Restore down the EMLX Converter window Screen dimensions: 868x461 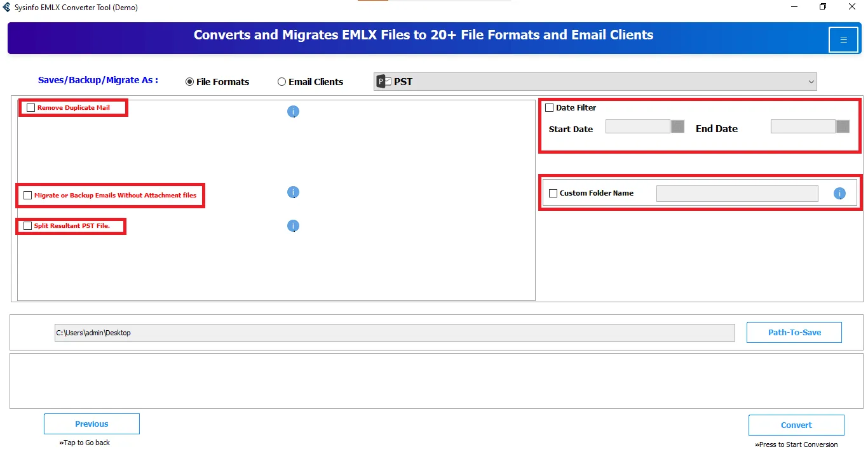coord(823,7)
